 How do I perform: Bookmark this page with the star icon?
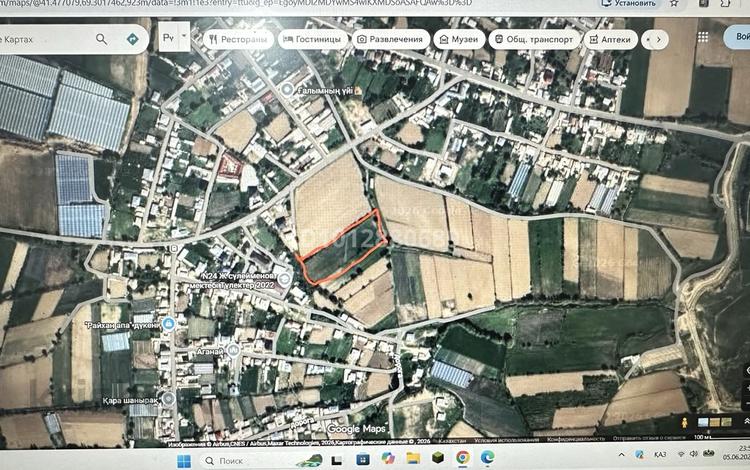673,4
